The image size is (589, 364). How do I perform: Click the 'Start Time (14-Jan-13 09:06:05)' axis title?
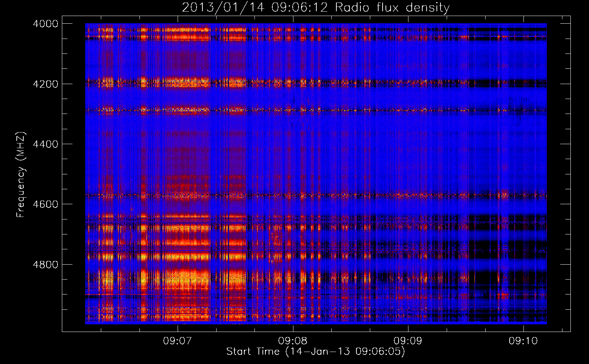316,352
